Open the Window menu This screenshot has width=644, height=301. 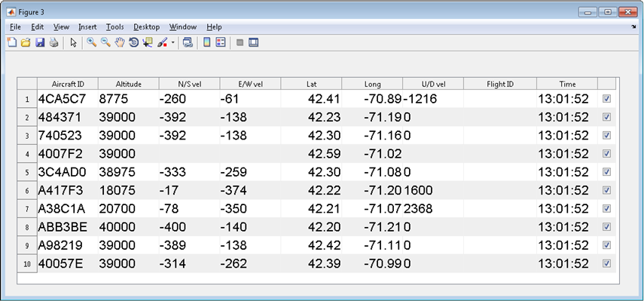coord(183,27)
